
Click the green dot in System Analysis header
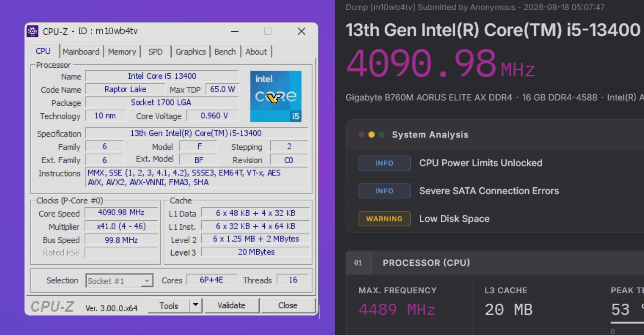pyautogui.click(x=382, y=135)
